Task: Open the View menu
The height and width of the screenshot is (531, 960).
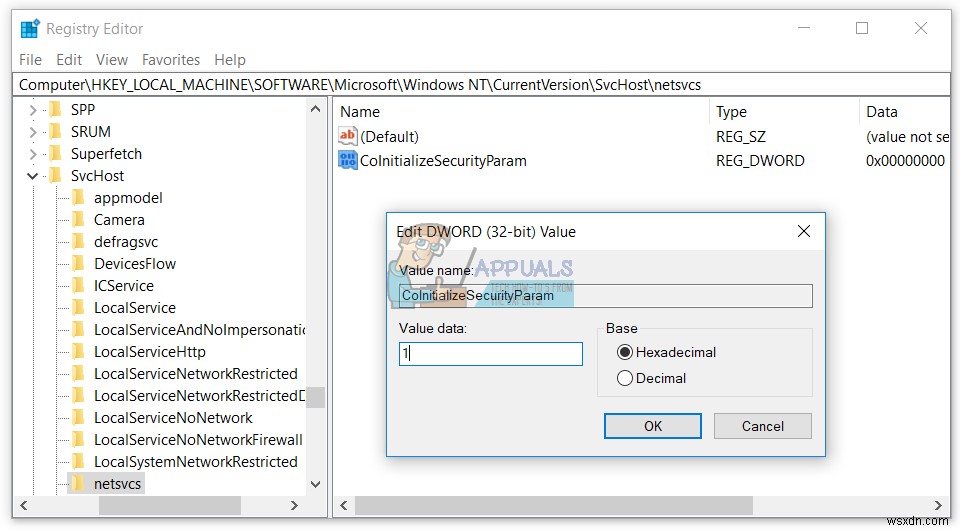Action: (112, 60)
